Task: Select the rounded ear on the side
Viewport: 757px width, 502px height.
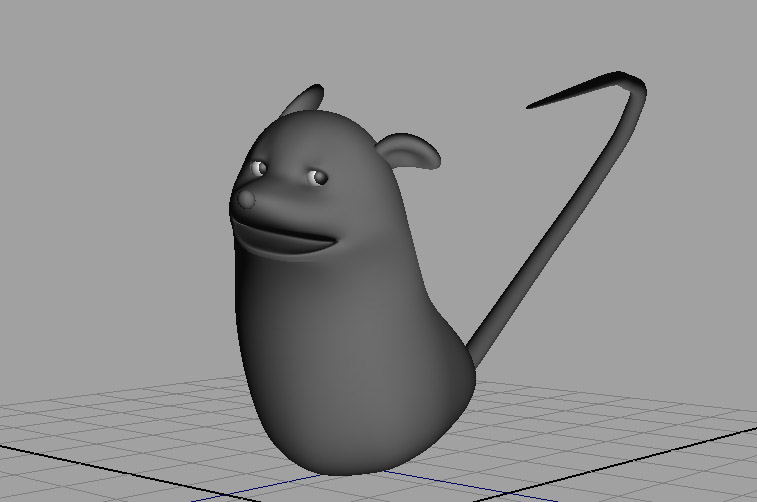Action: (x=412, y=151)
